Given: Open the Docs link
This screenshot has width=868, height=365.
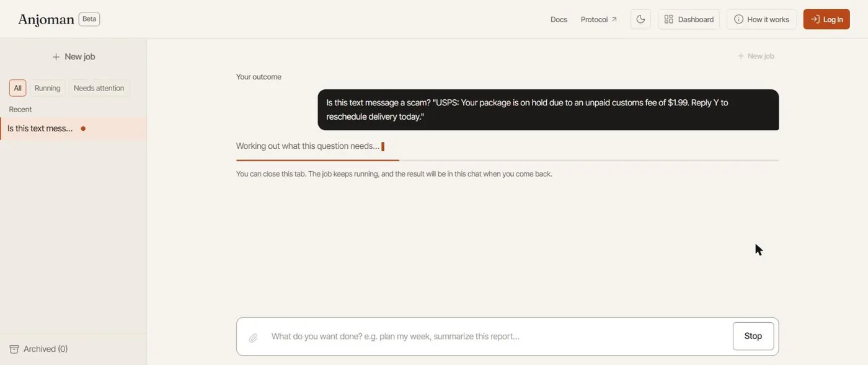Looking at the screenshot, I should tap(559, 19).
